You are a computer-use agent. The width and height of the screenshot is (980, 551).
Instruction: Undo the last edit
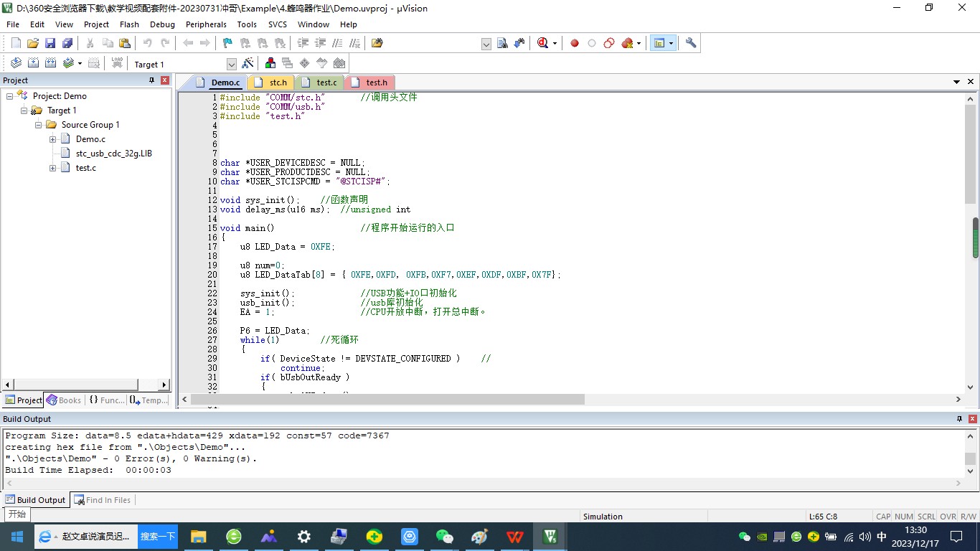click(147, 43)
